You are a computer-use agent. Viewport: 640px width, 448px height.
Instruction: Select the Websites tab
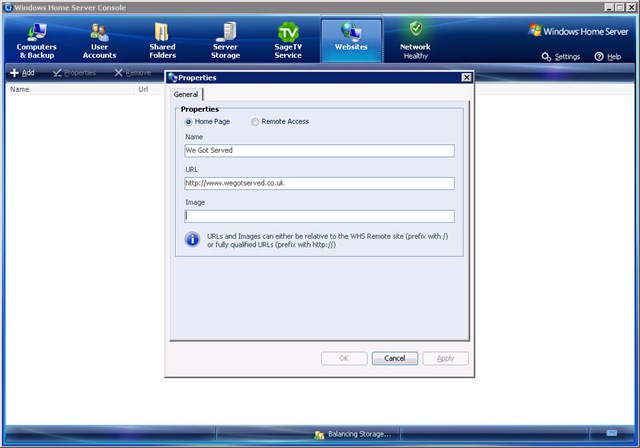click(351, 39)
